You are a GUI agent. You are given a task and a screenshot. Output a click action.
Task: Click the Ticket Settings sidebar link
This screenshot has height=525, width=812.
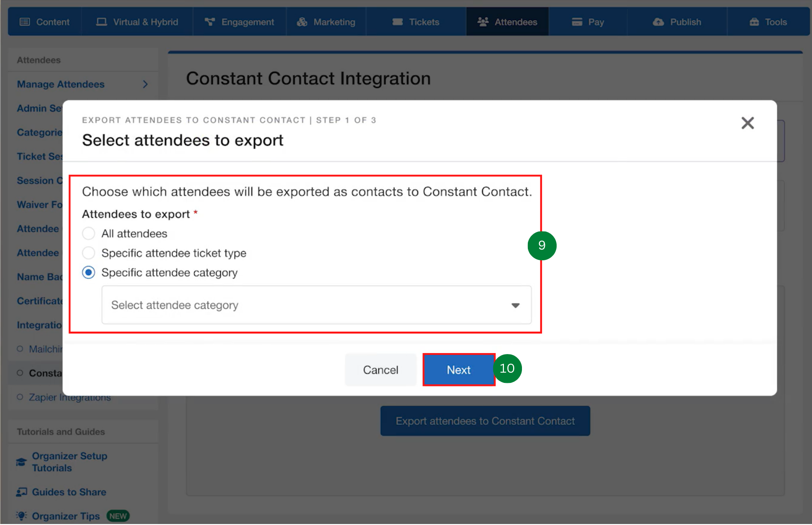pyautogui.click(x=40, y=157)
